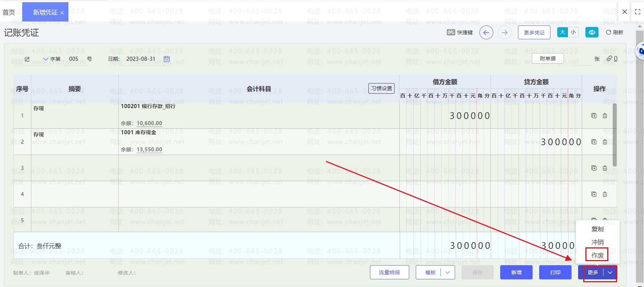The image size is (644, 287).
Task: Click the page vertical scrollbar
Action: [640, 156]
